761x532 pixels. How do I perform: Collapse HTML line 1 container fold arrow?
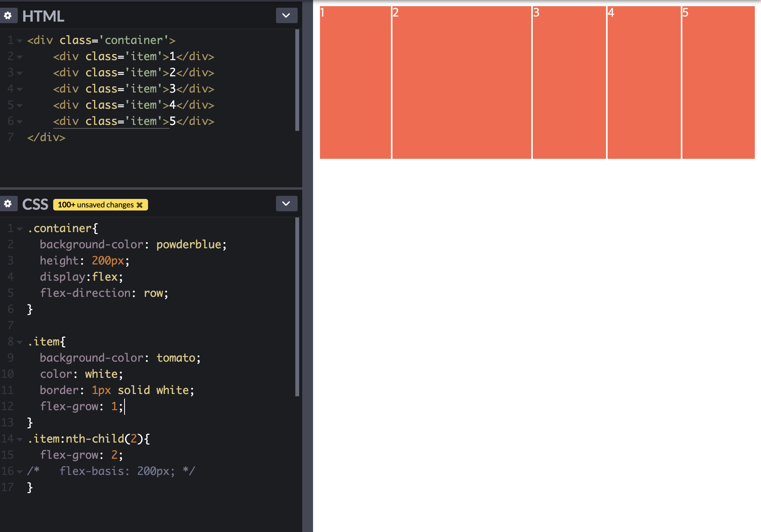[x=20, y=40]
